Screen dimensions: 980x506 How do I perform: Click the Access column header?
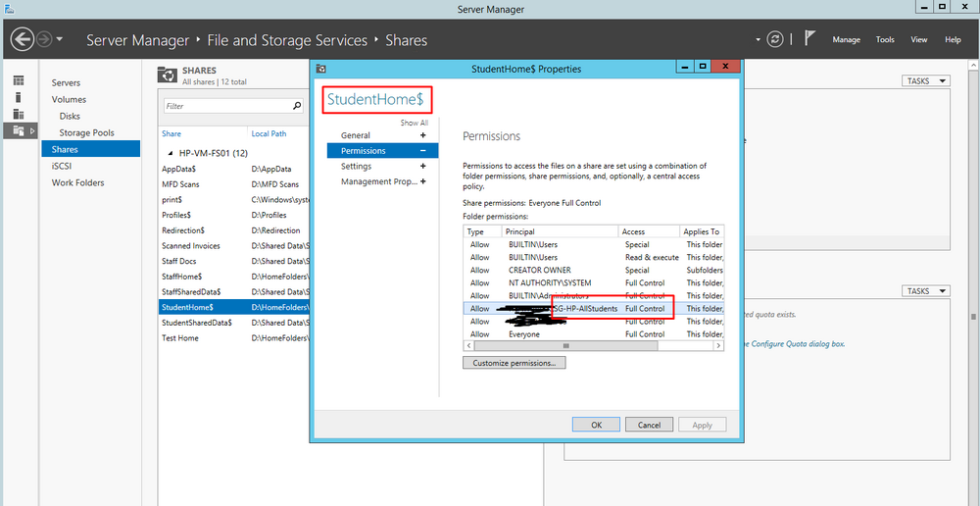pyautogui.click(x=649, y=231)
